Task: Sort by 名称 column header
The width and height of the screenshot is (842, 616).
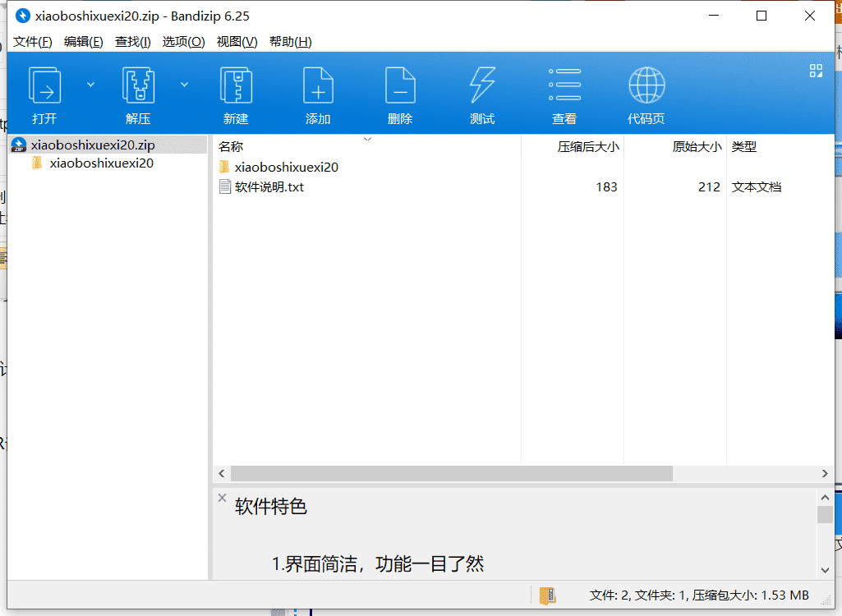Action: [231, 147]
